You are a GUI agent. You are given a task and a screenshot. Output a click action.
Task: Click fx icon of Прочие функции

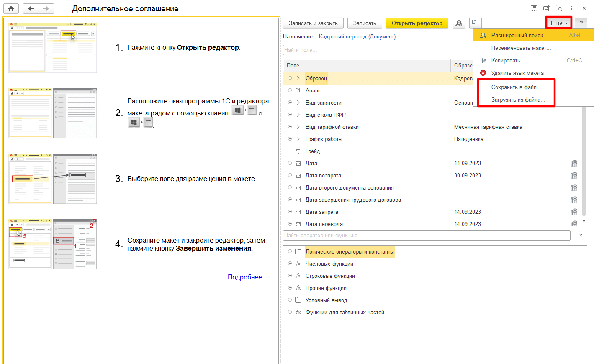[x=298, y=288]
